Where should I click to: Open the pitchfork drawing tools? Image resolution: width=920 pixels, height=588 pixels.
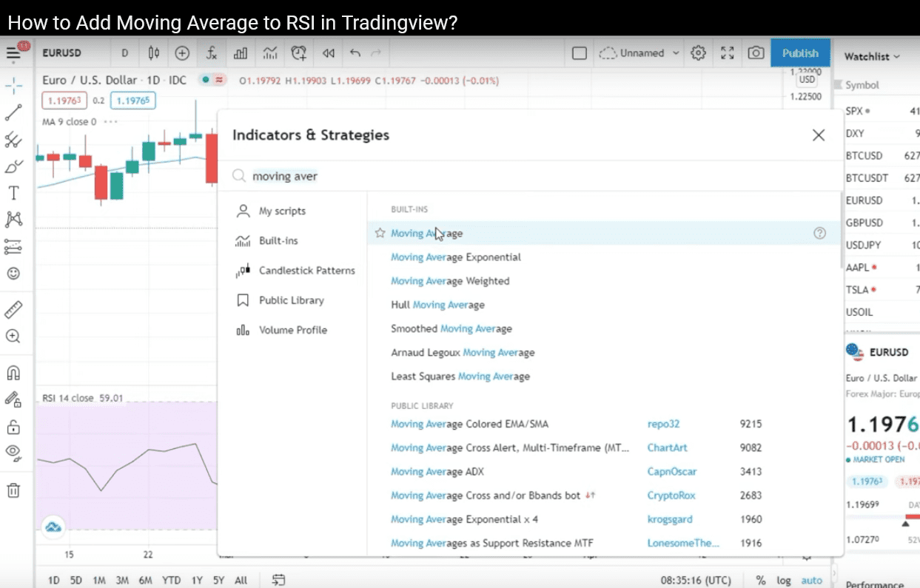13,140
